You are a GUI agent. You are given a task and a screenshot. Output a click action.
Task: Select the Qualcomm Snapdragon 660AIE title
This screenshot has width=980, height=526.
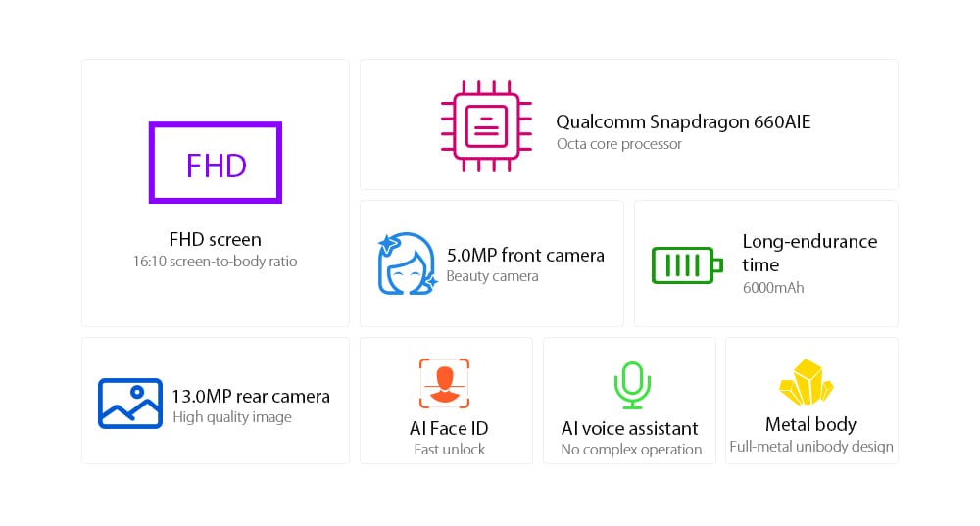click(x=683, y=122)
